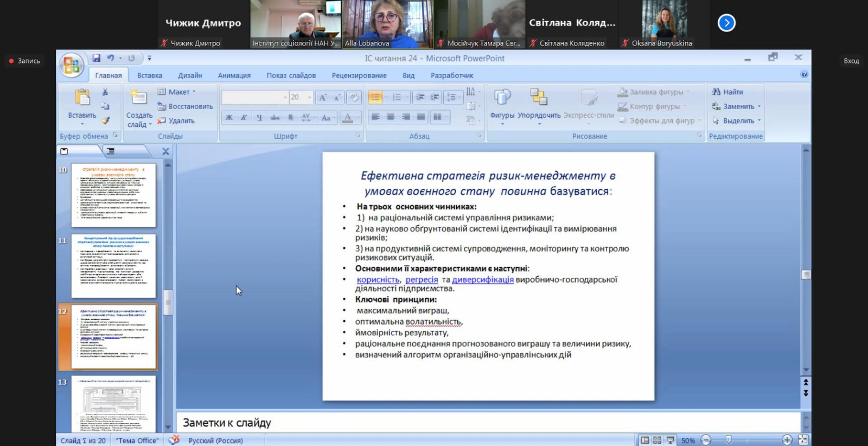Image resolution: width=868 pixels, height=446 pixels.
Task: Center the paragraph text
Action: coord(391,117)
